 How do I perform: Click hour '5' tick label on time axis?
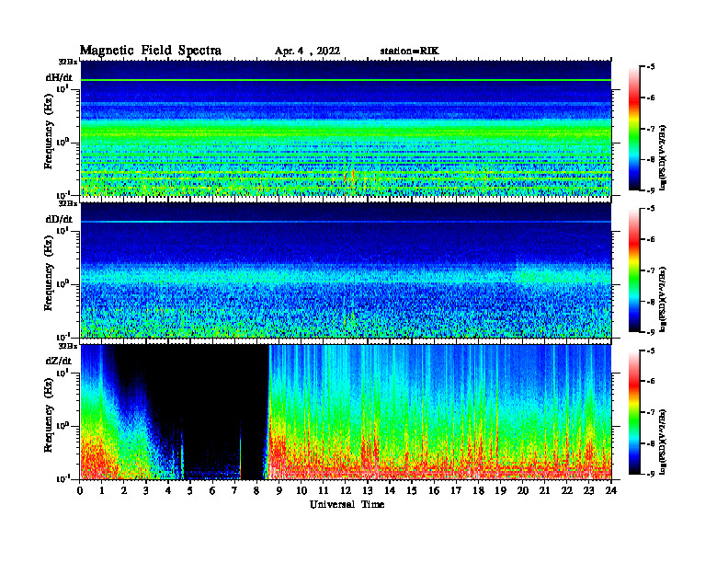[x=190, y=490]
